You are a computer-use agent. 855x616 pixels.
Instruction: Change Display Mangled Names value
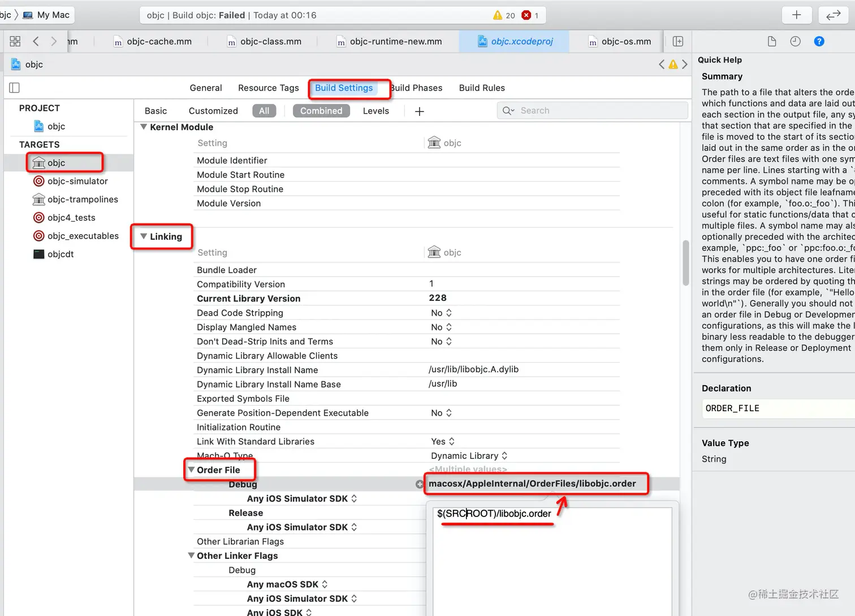click(441, 327)
